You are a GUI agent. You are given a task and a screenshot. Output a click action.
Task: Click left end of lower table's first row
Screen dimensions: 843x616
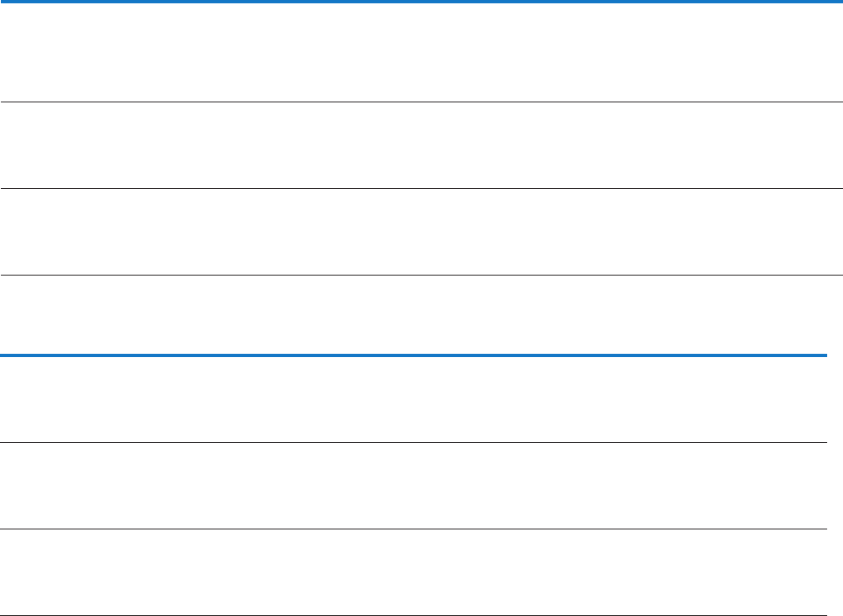click(x=12, y=400)
